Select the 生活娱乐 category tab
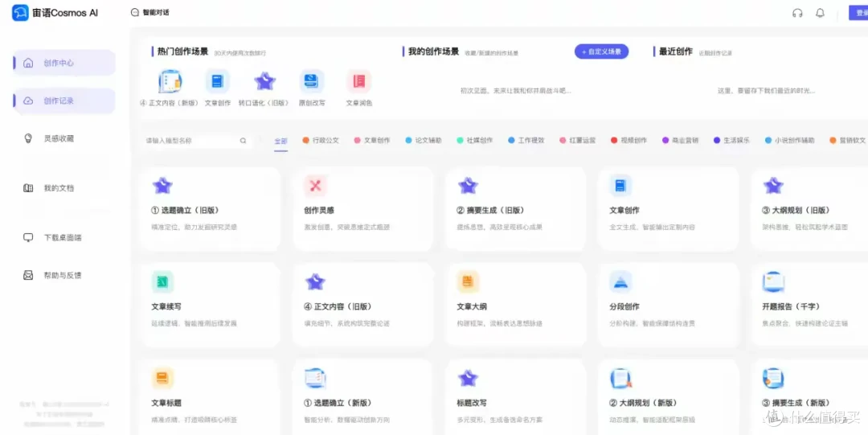Viewport: 868px width, 435px height. pyautogui.click(x=732, y=141)
